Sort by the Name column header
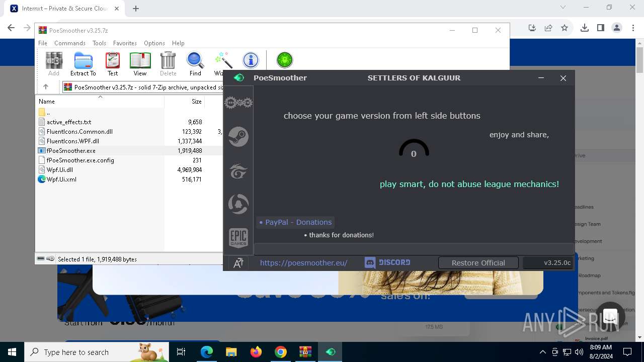The height and width of the screenshot is (362, 644). [100, 101]
